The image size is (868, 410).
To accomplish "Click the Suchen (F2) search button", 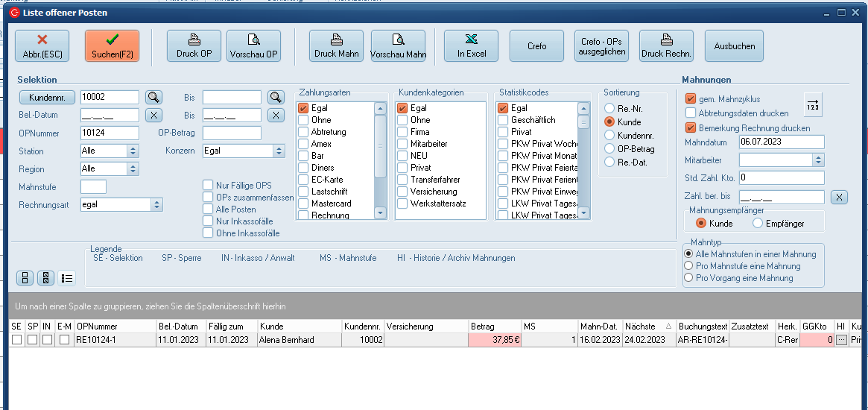I will click(112, 45).
